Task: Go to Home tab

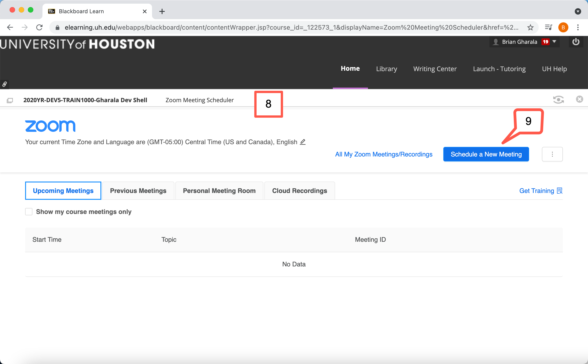Action: [x=350, y=69]
